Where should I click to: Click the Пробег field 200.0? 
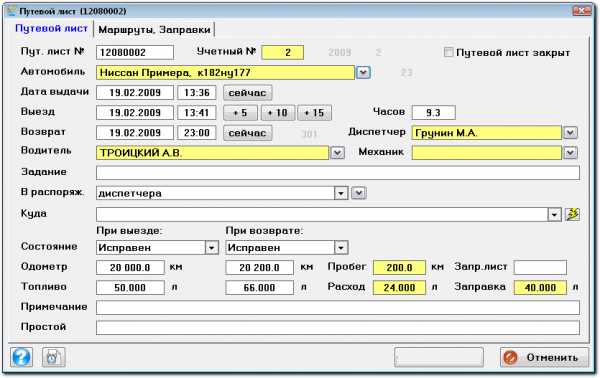(x=399, y=267)
